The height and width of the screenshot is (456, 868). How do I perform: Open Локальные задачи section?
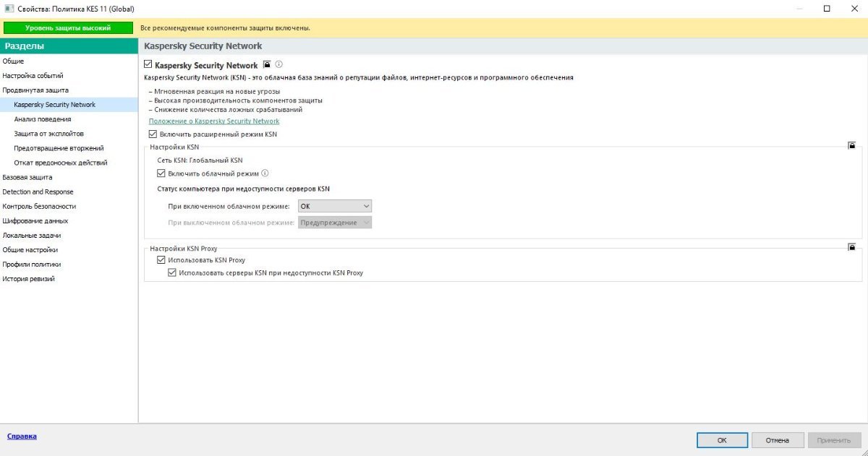click(31, 235)
